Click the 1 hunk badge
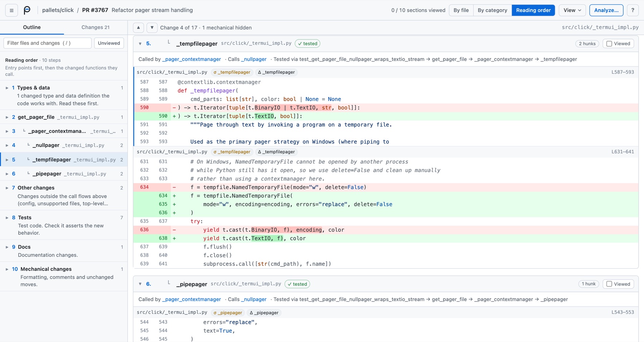Viewport: 644px width, 342px height. coord(589,284)
